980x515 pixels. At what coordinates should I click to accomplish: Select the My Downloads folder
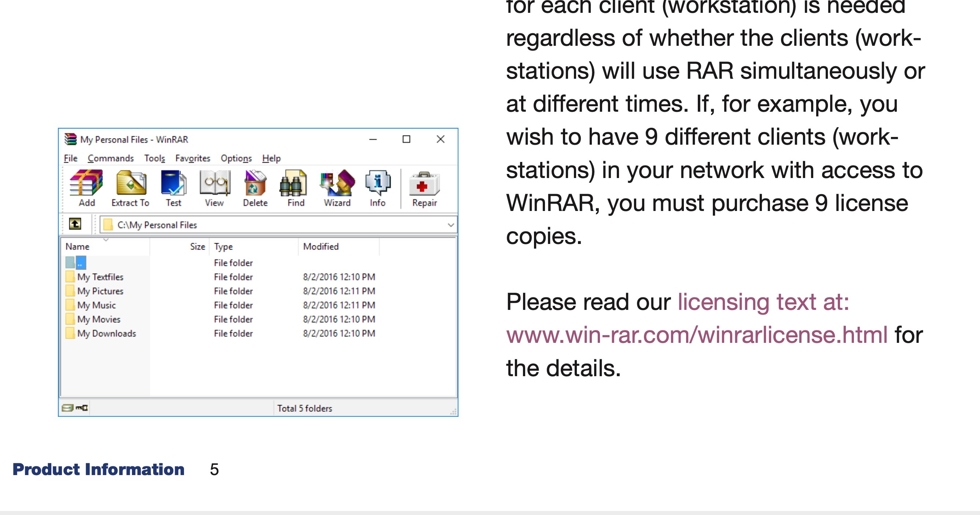[106, 333]
